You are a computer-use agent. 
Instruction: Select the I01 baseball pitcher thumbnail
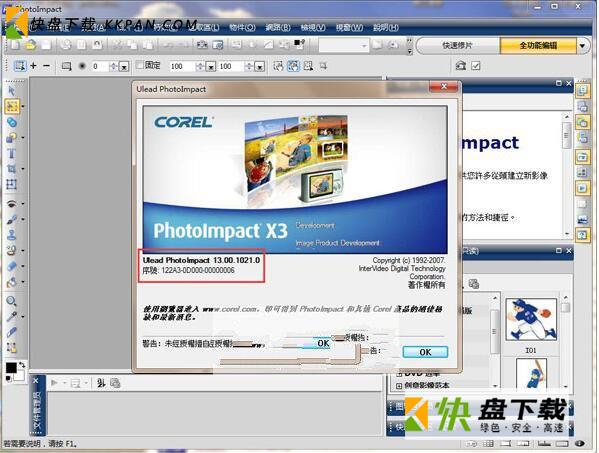pos(531,320)
